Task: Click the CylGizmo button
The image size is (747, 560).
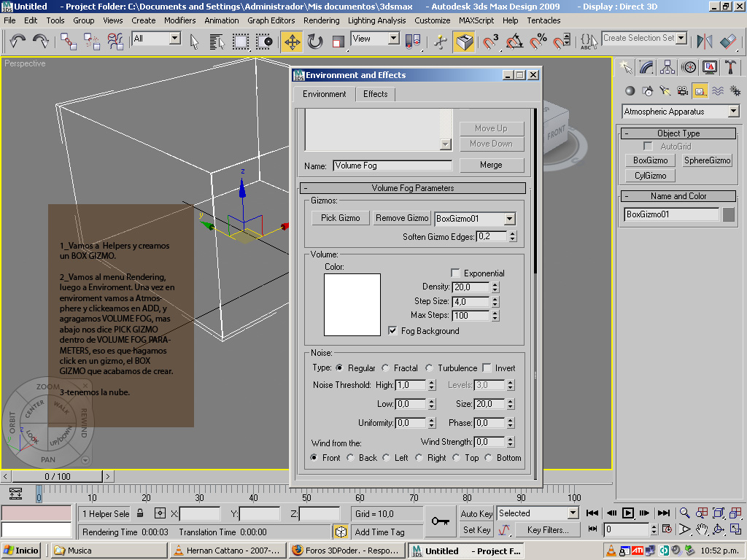Action: 650,176
